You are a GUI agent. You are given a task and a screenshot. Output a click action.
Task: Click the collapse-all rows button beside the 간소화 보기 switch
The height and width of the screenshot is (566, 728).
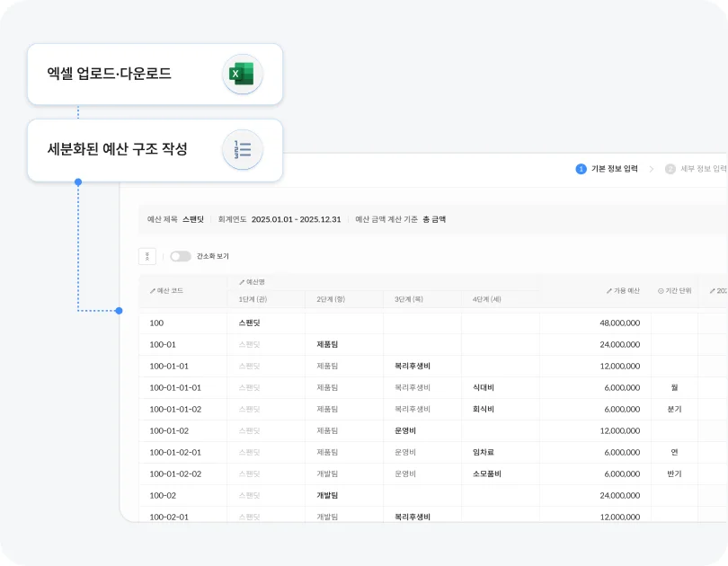pyautogui.click(x=147, y=256)
